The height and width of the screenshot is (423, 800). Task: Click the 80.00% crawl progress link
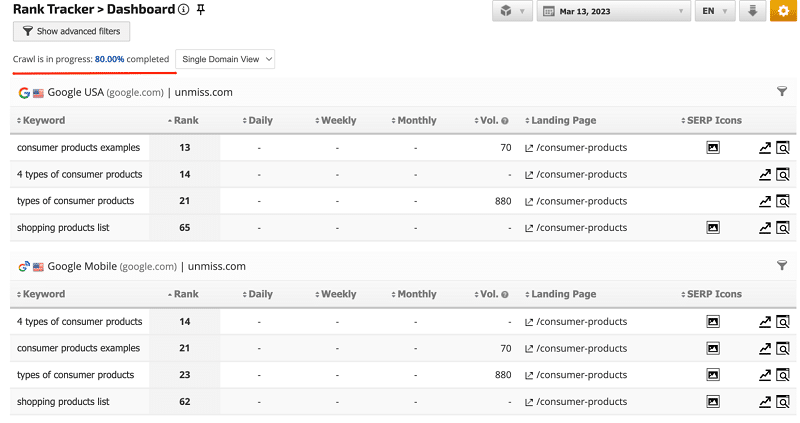tap(109, 59)
